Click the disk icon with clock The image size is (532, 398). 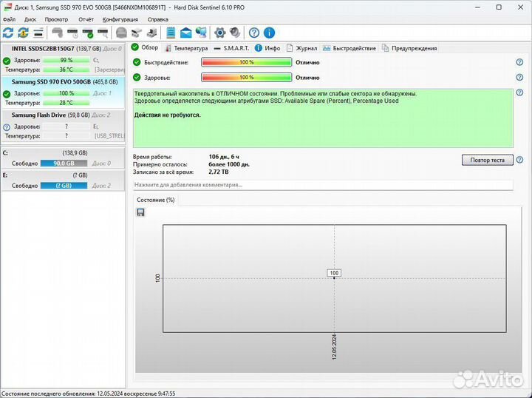(x=72, y=33)
